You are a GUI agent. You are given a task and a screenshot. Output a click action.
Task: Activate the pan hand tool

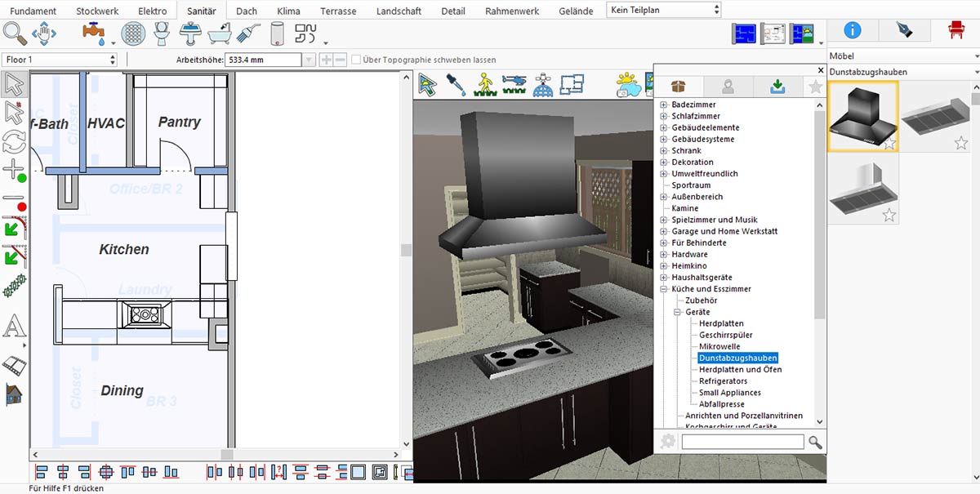point(44,33)
